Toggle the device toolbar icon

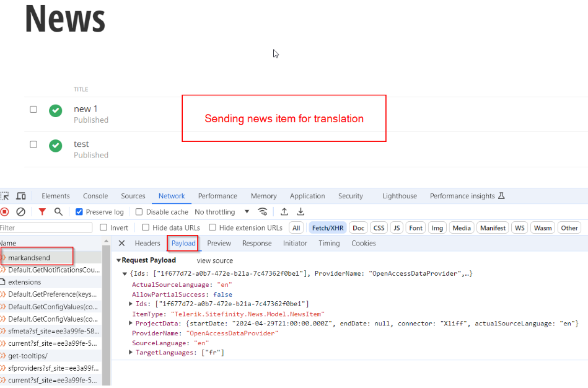pos(21,196)
